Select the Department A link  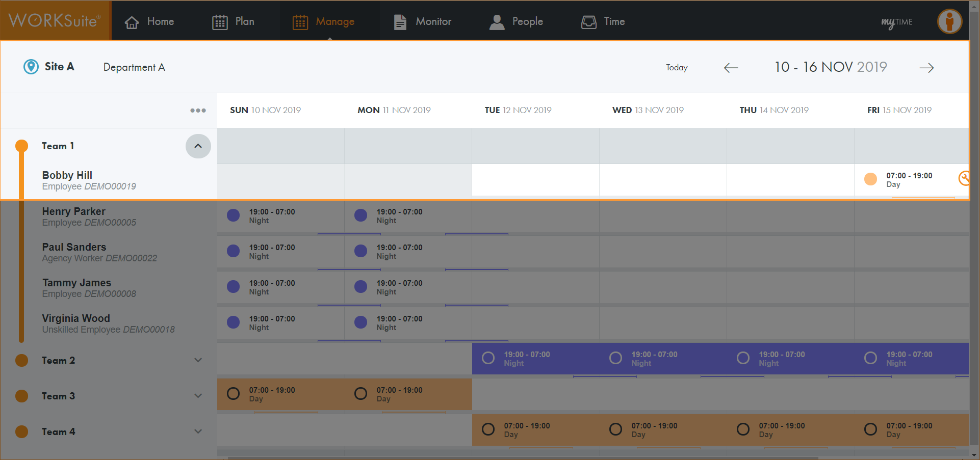pyautogui.click(x=134, y=67)
